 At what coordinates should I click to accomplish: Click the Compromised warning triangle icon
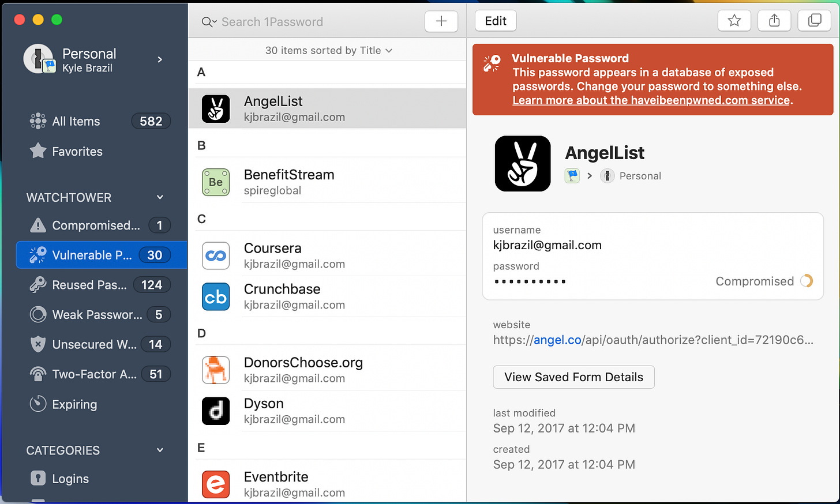pos(38,225)
